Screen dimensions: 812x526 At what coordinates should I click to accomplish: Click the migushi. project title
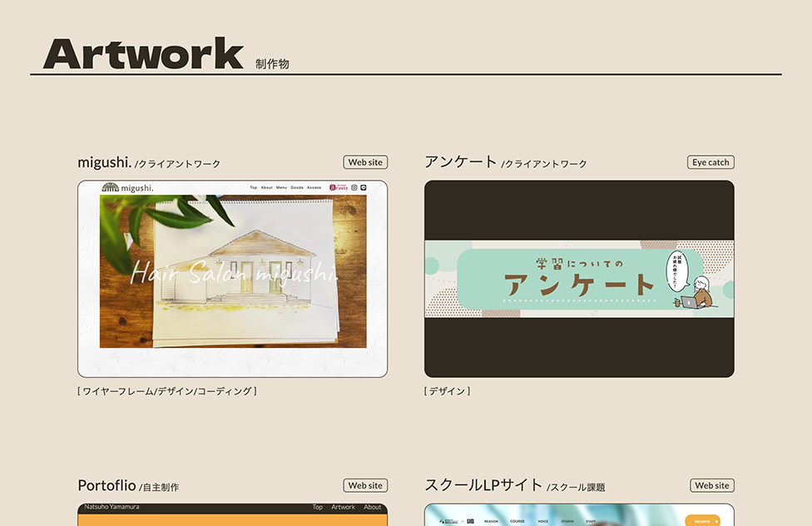coord(104,162)
